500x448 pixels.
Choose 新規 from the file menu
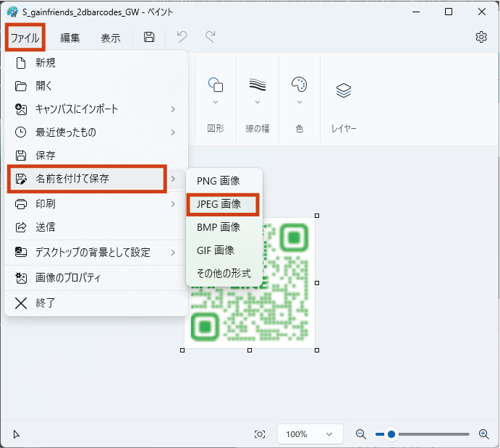coord(96,63)
